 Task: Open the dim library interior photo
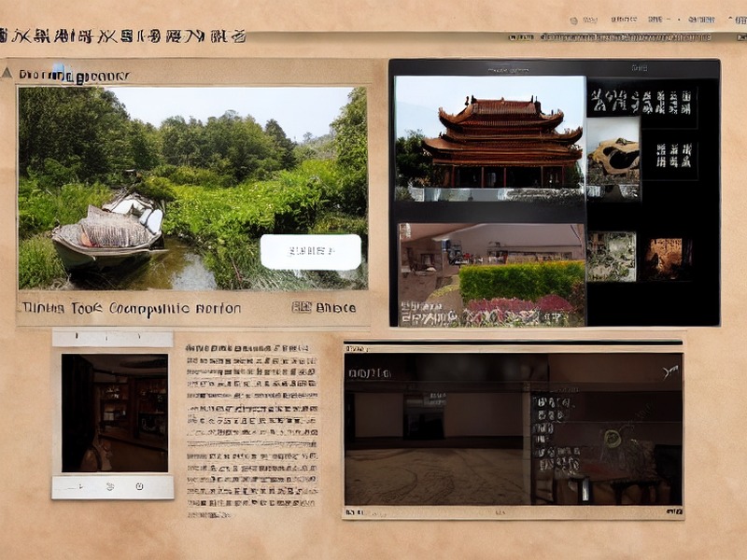115,413
